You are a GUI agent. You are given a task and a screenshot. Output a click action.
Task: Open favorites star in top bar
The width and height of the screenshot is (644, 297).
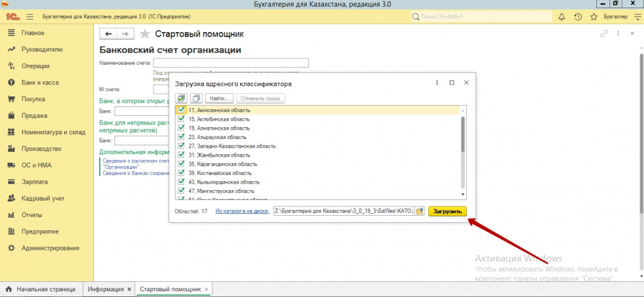(594, 17)
